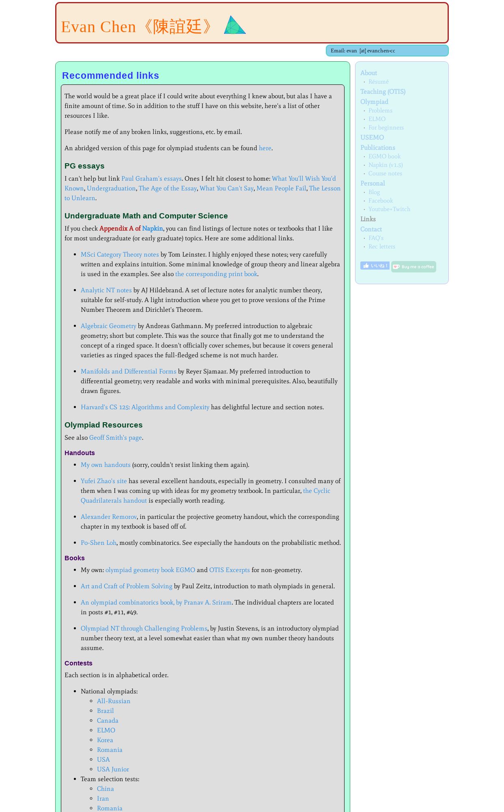Open FAQ's sidebar link
This screenshot has height=812, width=504.
(x=376, y=238)
